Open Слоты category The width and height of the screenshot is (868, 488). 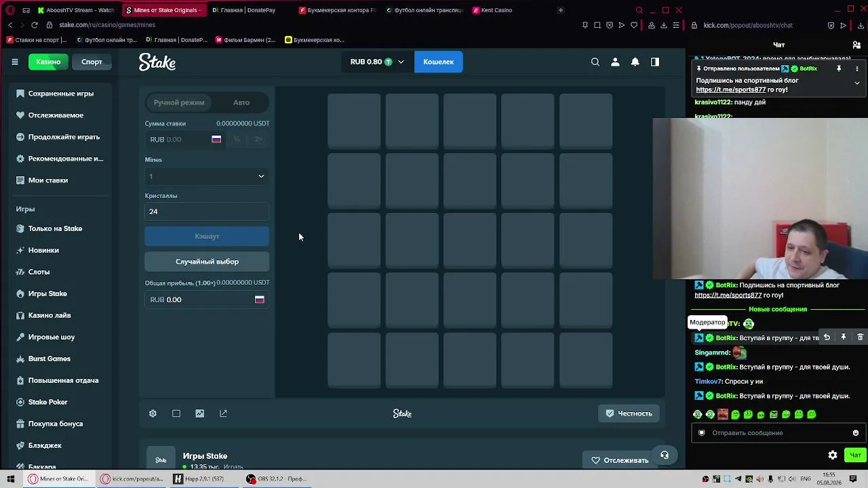pos(39,272)
